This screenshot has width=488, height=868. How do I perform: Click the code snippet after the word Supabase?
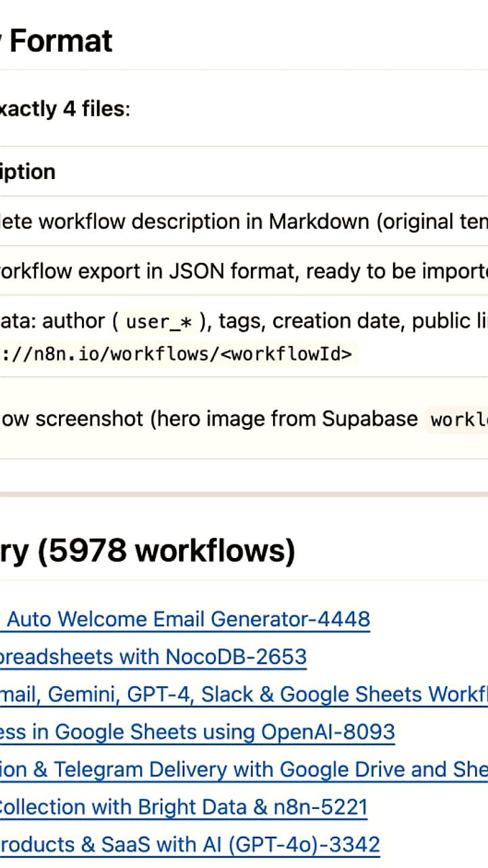[x=458, y=420]
